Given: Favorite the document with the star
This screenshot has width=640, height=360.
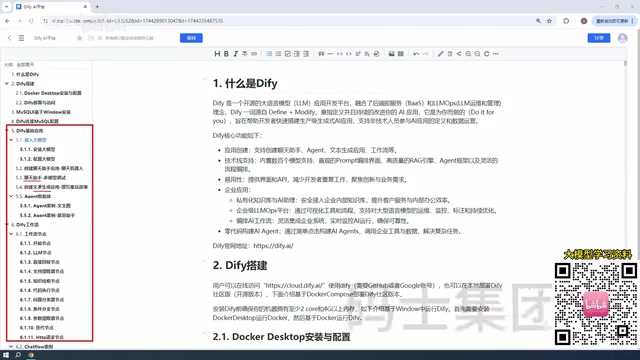Looking at the screenshot, I should [x=80, y=38].
